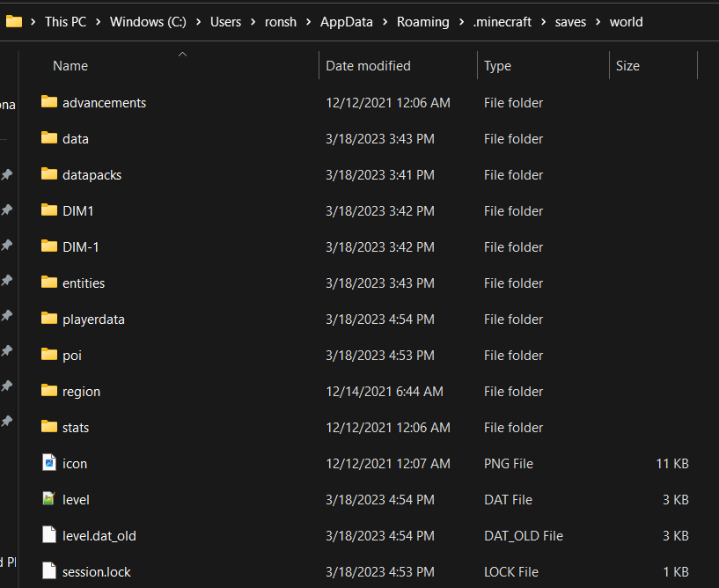Click the poi folder icon
This screenshot has height=588, width=719.
[x=49, y=354]
